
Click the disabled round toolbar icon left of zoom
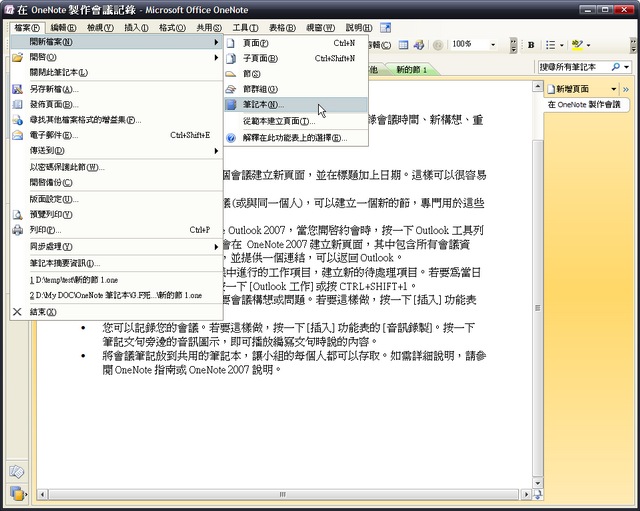tap(438, 45)
